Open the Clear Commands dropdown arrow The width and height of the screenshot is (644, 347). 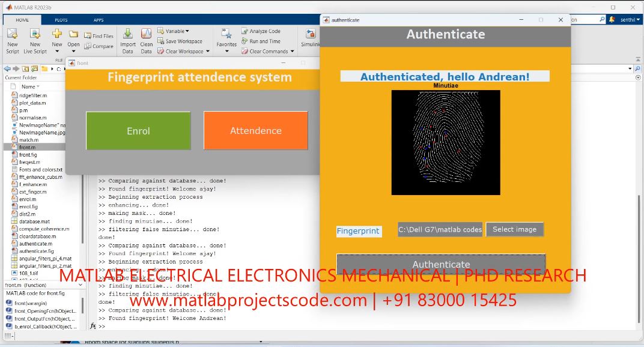pos(293,52)
